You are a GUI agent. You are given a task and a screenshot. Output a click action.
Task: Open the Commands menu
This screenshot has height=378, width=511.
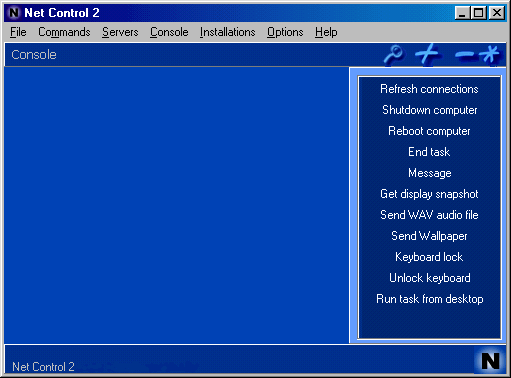pos(64,32)
